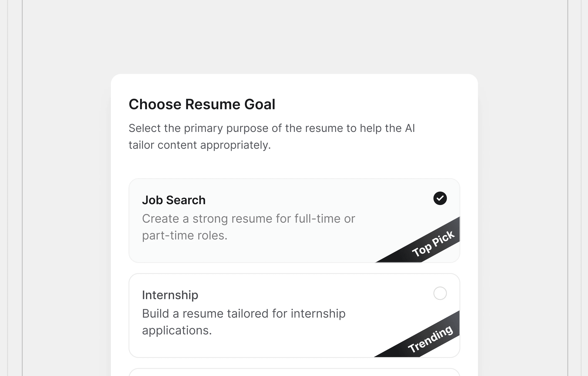
Task: Choose the Job Search option title
Action: 174,200
